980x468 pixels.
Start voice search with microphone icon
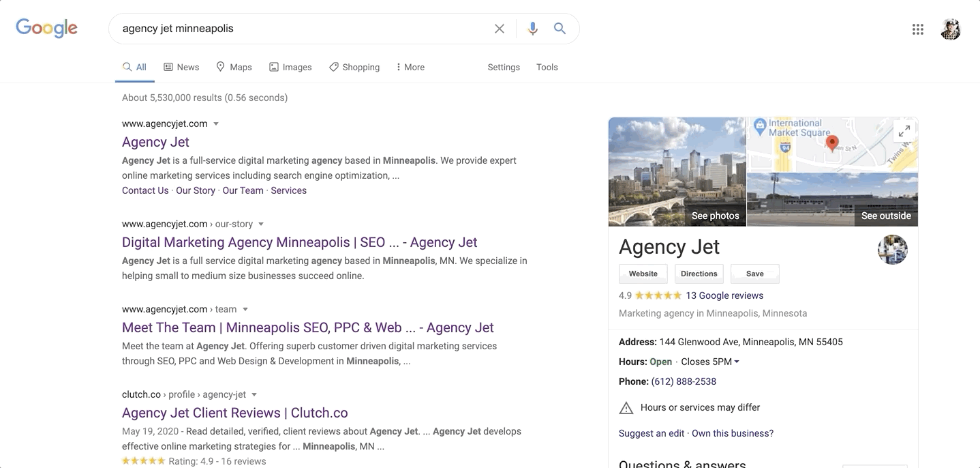pyautogui.click(x=533, y=29)
